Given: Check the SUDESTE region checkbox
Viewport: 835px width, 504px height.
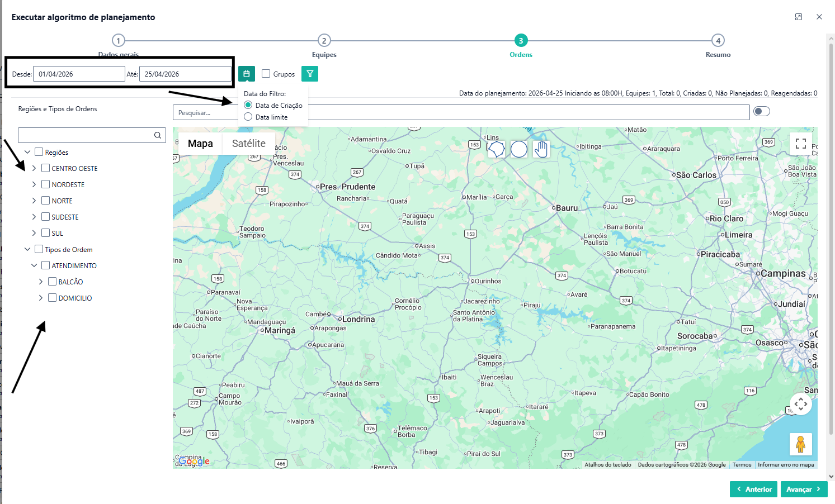Looking at the screenshot, I should coord(46,217).
